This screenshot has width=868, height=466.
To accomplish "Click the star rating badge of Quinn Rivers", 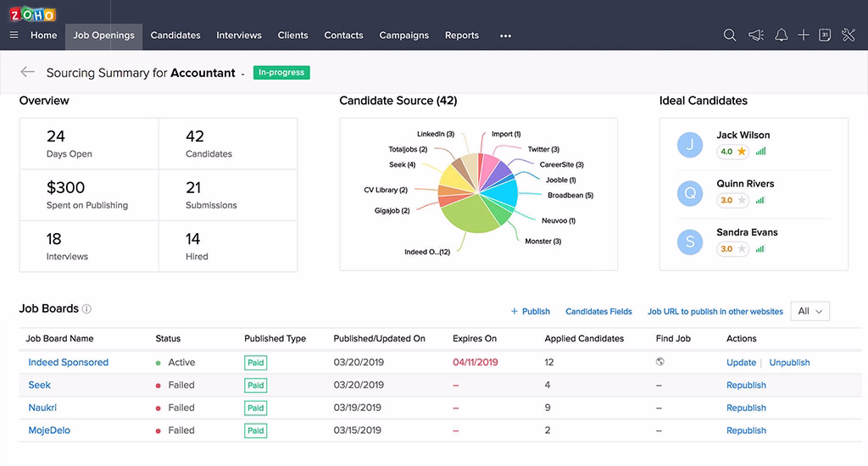I will click(x=733, y=200).
